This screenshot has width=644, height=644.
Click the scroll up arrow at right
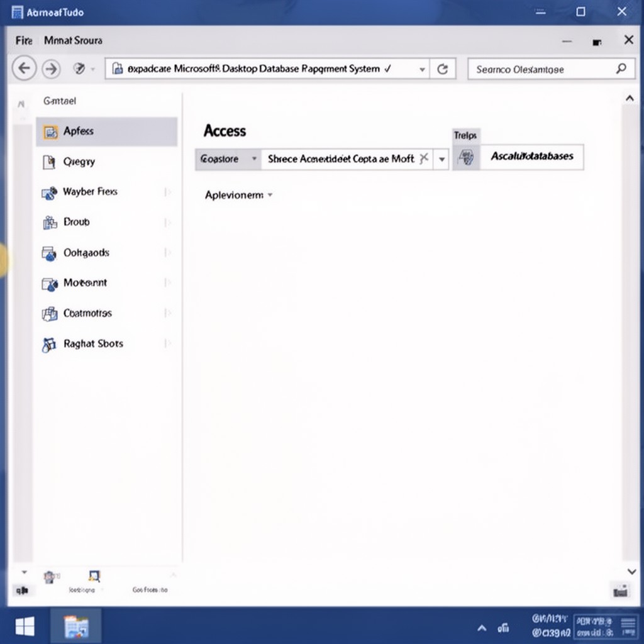pyautogui.click(x=630, y=98)
